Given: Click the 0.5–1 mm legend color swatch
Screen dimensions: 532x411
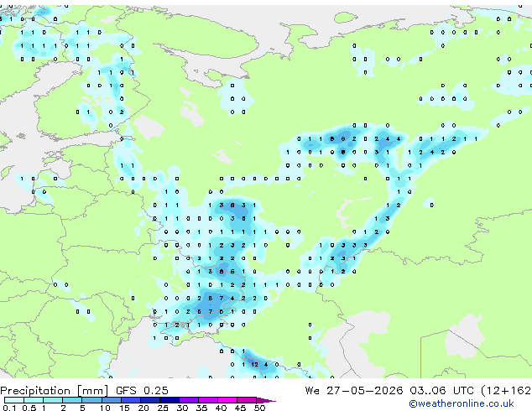Looking at the screenshot, I should click(34, 400).
